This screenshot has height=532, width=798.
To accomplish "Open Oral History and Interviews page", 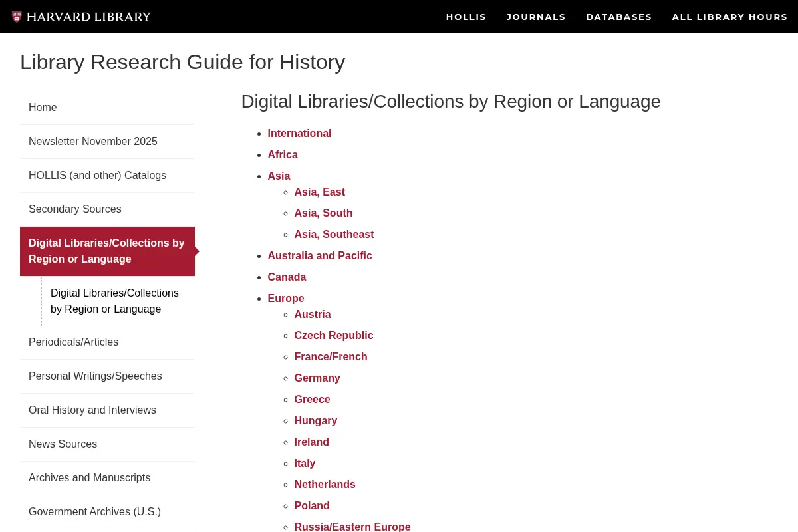I will (x=107, y=410).
